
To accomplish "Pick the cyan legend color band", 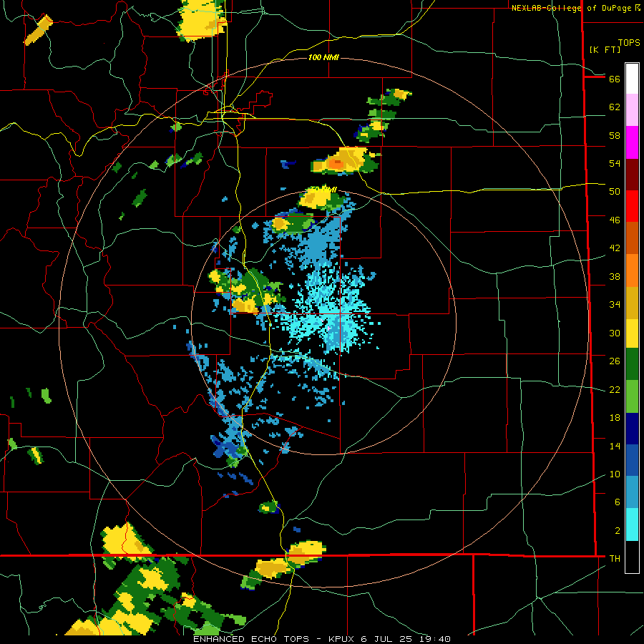I will [x=632, y=525].
